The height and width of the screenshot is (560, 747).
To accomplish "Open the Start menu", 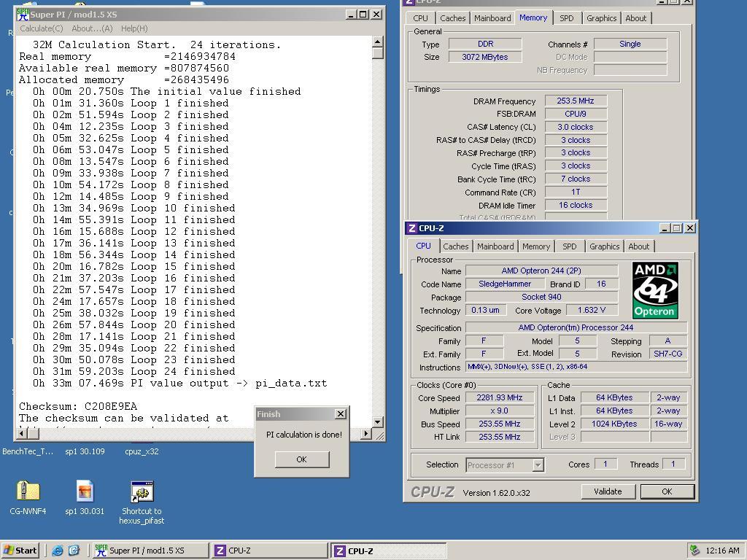I will (x=20, y=551).
